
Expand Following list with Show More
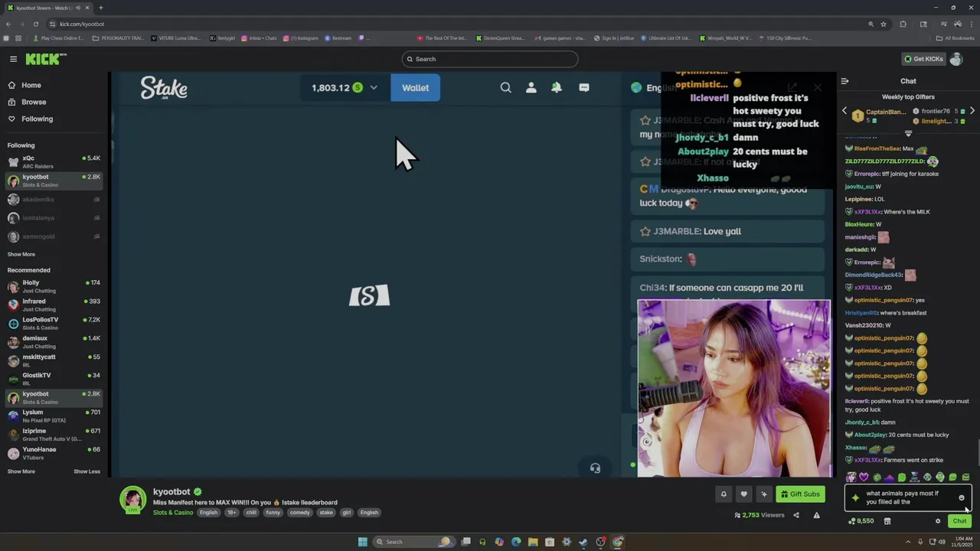21,254
